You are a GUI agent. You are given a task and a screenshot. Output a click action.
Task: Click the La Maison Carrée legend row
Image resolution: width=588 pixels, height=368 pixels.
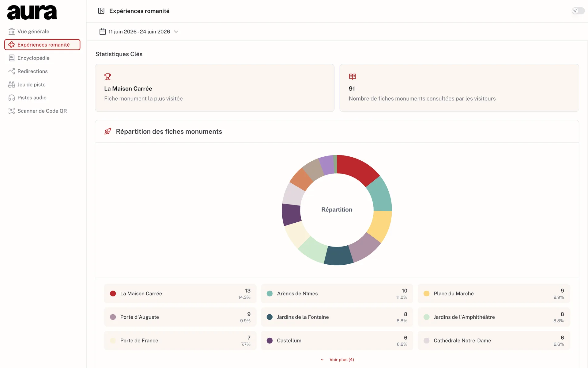tap(180, 293)
